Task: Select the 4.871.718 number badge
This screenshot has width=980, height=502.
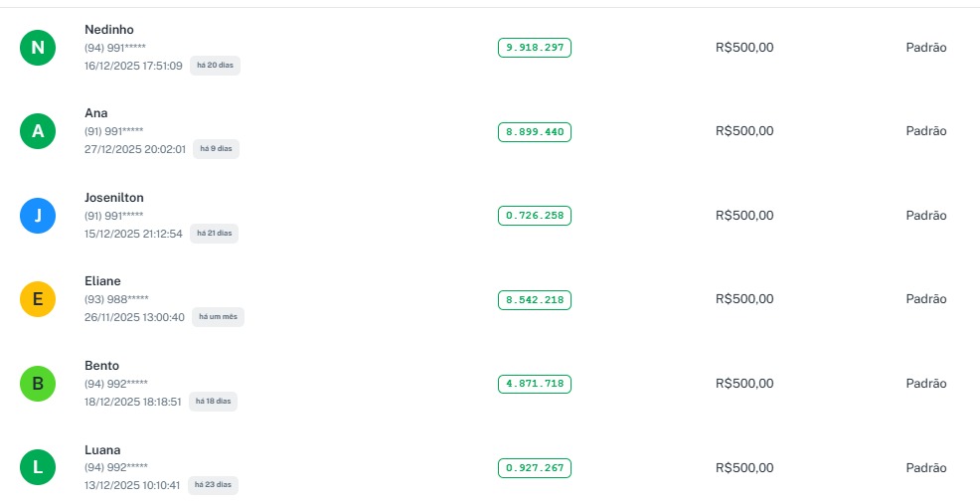Action: 535,384
